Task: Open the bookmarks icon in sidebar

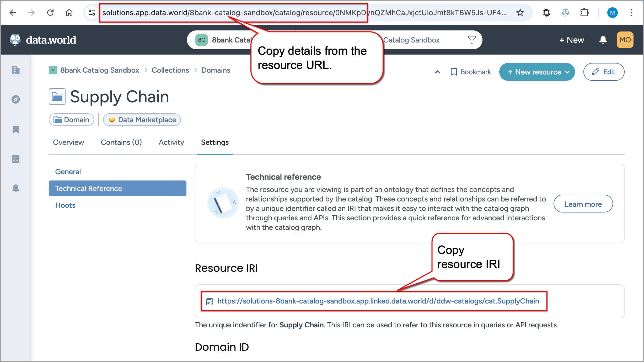Action: [16, 129]
